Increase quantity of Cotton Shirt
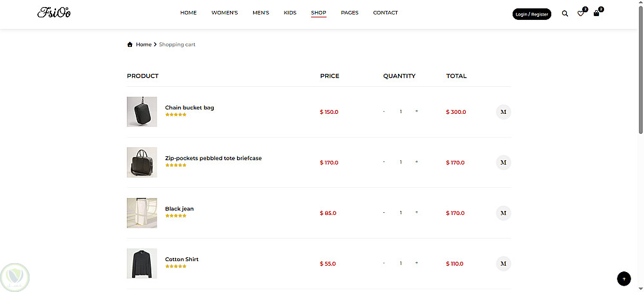 coord(417,263)
